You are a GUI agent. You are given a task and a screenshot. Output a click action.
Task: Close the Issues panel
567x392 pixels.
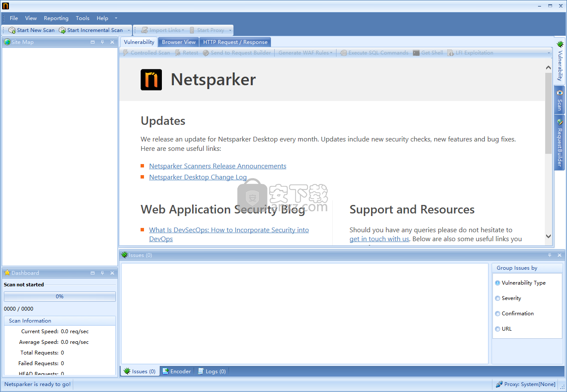click(559, 255)
